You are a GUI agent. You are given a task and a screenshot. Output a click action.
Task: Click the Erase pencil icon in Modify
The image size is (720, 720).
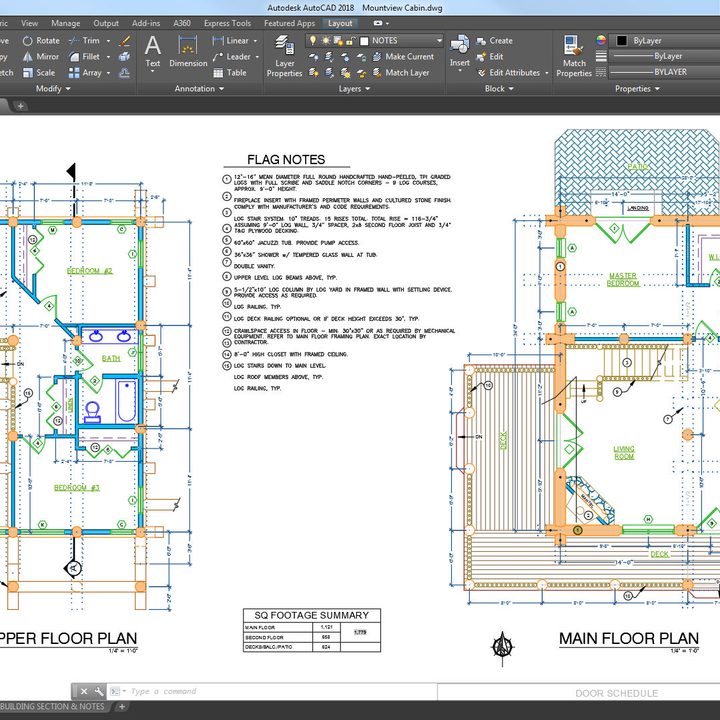pos(124,41)
